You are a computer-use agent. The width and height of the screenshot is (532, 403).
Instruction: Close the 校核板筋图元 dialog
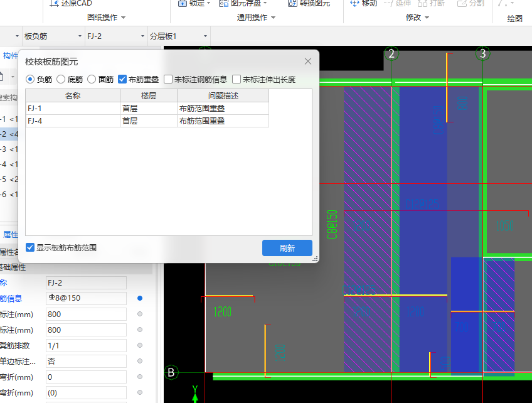pyautogui.click(x=308, y=62)
